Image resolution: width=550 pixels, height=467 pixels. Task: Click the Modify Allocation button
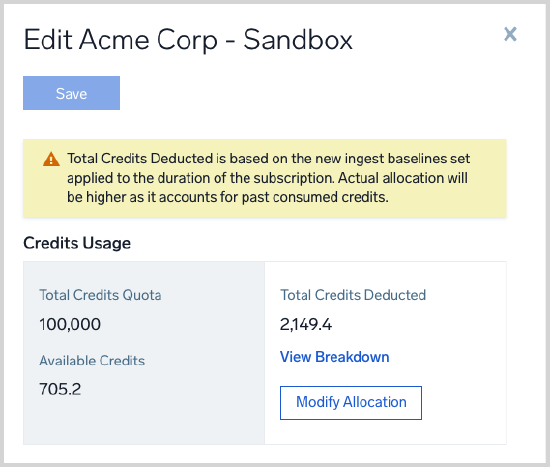click(351, 403)
